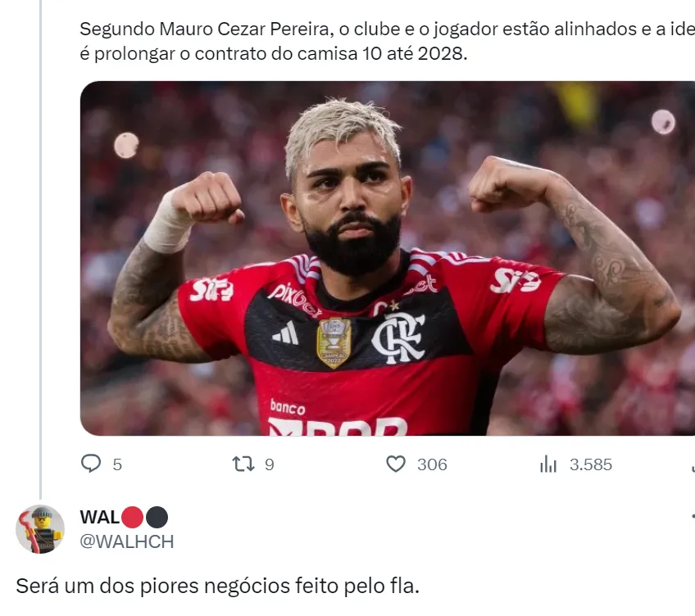Like the tweet with the heart icon
The height and width of the screenshot is (616, 695).
[396, 464]
